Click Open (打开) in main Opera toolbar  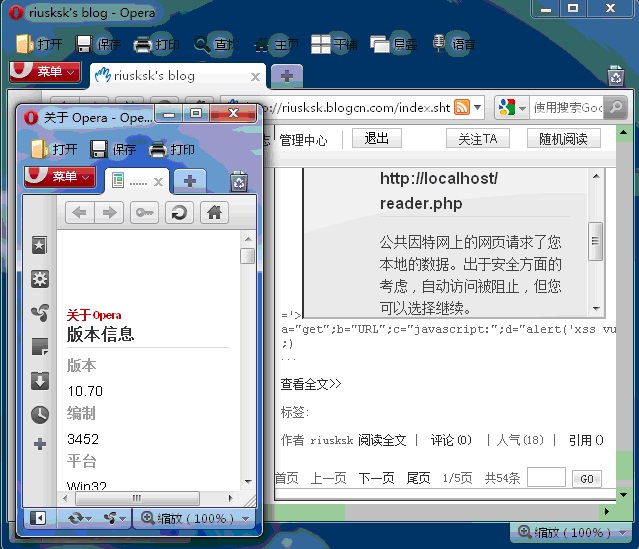[x=39, y=44]
